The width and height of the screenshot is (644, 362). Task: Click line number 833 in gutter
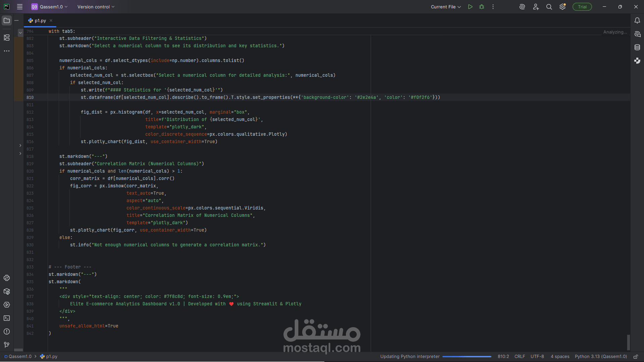pos(30,267)
